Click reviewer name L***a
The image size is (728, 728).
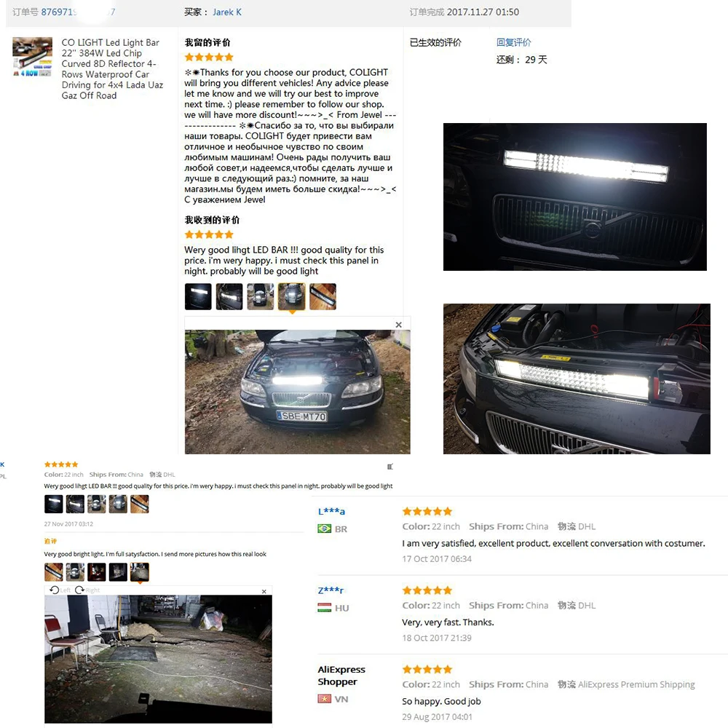(331, 511)
